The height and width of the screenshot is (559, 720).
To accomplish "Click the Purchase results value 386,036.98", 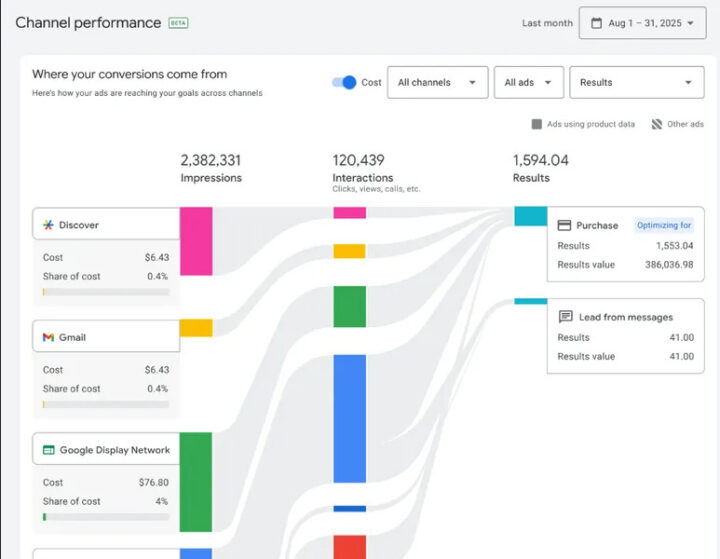I will pyautogui.click(x=669, y=265).
